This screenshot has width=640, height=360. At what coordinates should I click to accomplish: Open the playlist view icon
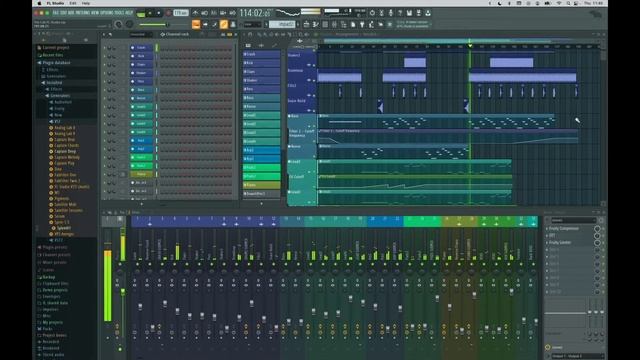coord(307,24)
